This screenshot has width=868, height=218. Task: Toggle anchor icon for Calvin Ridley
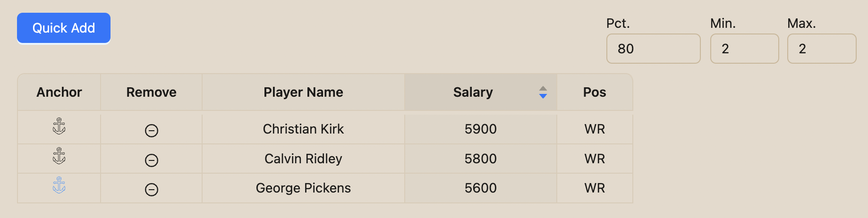[x=59, y=156]
